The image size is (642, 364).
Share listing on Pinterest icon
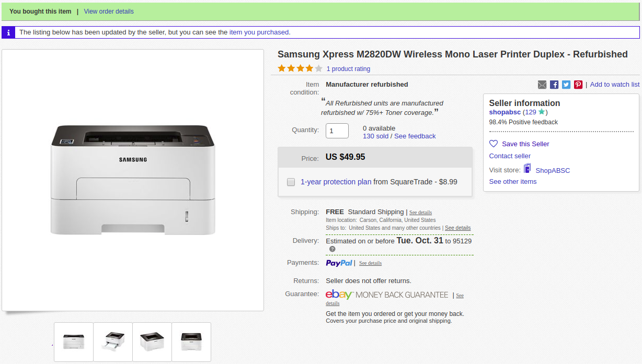(x=578, y=85)
